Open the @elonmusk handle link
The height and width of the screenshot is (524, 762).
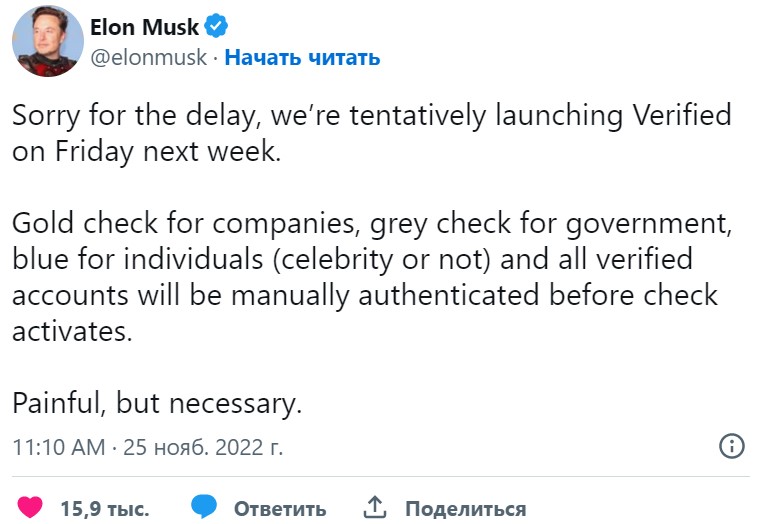click(148, 57)
